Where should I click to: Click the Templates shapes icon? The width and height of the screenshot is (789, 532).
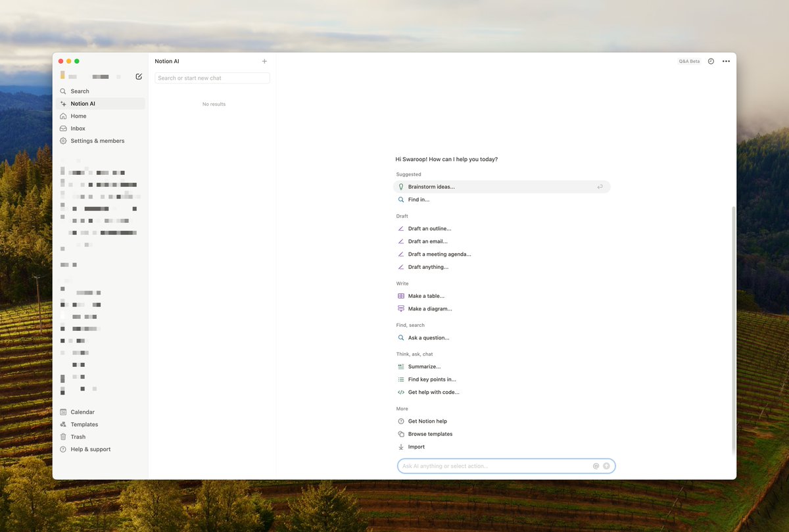pos(63,425)
